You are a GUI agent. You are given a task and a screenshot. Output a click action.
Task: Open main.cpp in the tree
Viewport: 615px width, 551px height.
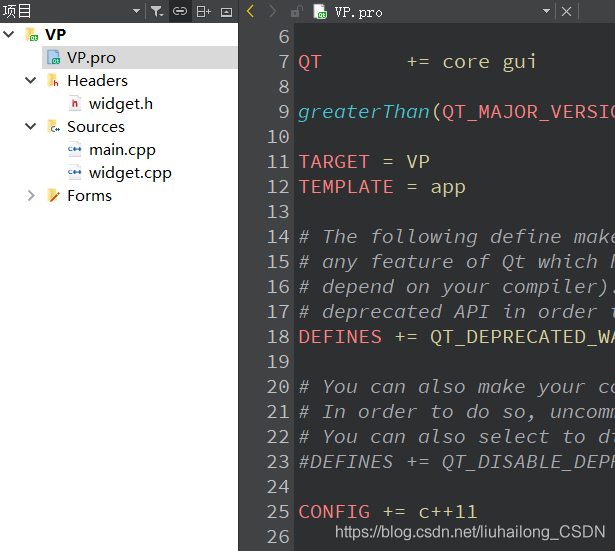122,150
